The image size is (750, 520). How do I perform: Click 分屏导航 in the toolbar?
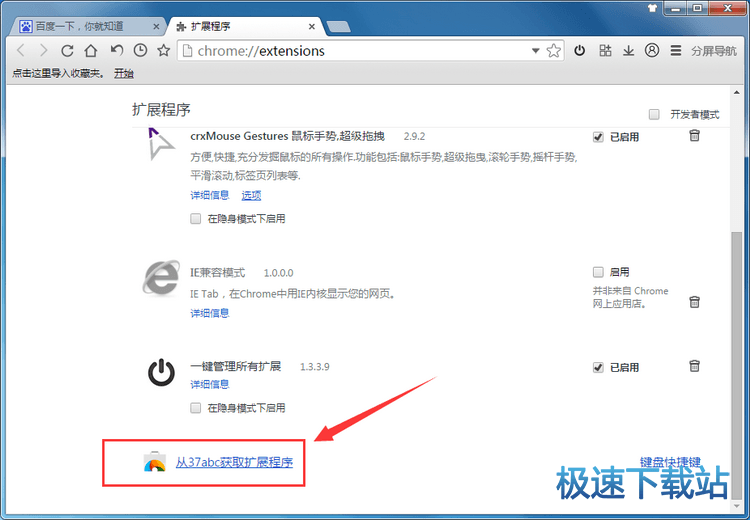coord(714,51)
